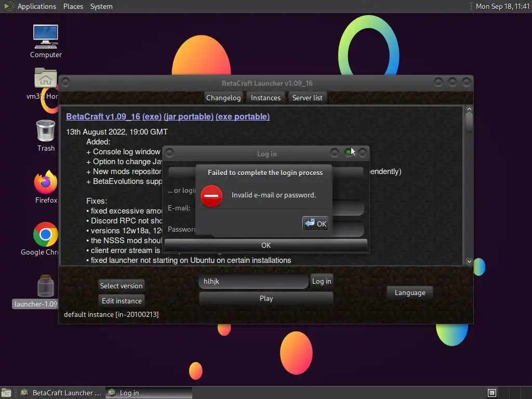
Task: Click the 'default instance [in-20100213]' text
Action: pyautogui.click(x=111, y=314)
